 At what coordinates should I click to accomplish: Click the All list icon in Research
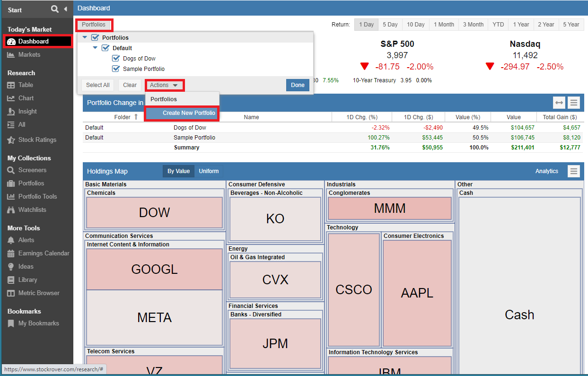click(11, 125)
